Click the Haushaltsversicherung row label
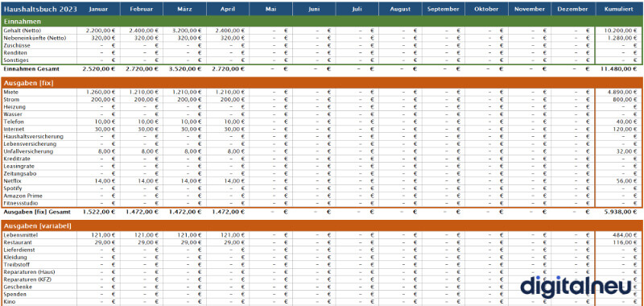The width and height of the screenshot is (644, 306). click(33, 136)
